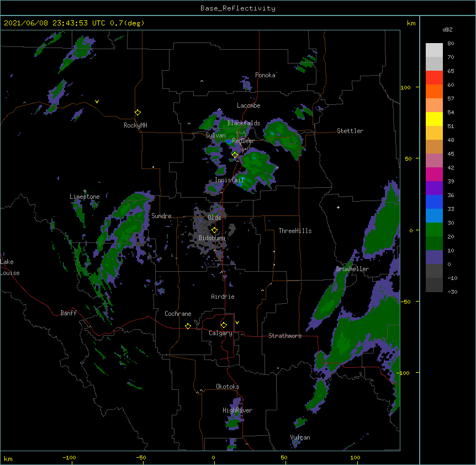Click the blue reflectivity core left of RedDeer
Image resolution: width=476 pixels, height=465 pixels.
pyautogui.click(x=228, y=141)
